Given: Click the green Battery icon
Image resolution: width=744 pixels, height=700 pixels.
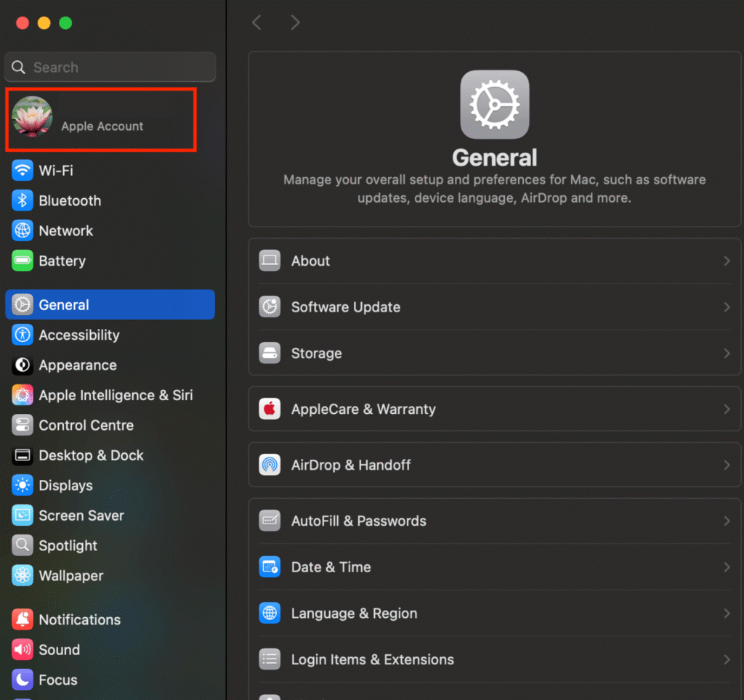Looking at the screenshot, I should pyautogui.click(x=23, y=261).
